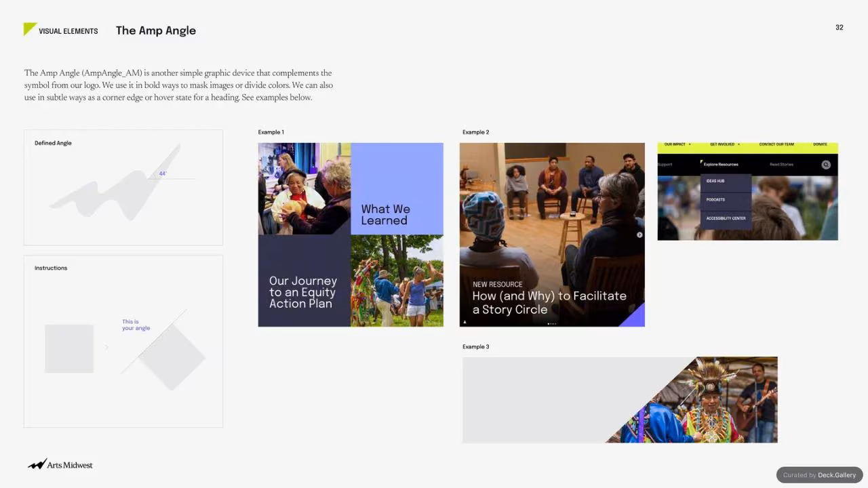The image size is (868, 488).
Task: Click the carousel dots on Story Circle image
Action: (552, 324)
